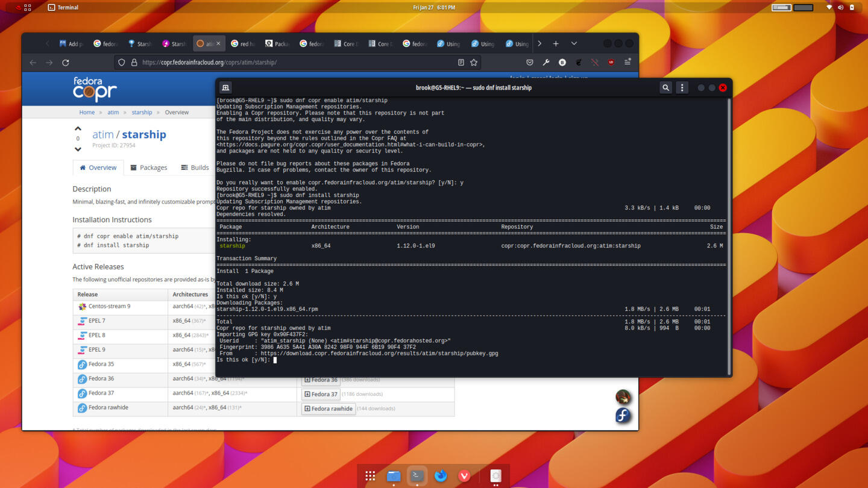Select the Centos-stream 9 release row
This screenshot has width=868, height=488.
tap(121, 307)
